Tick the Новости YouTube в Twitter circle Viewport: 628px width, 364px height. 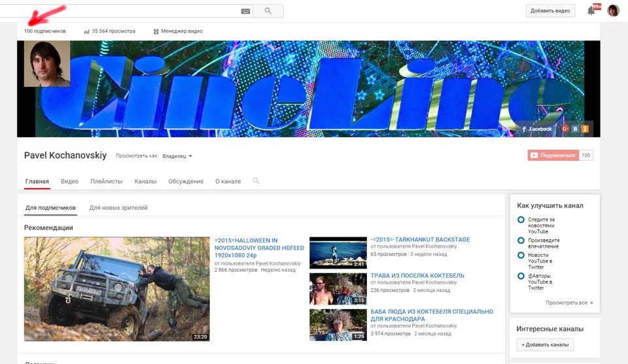(521, 256)
